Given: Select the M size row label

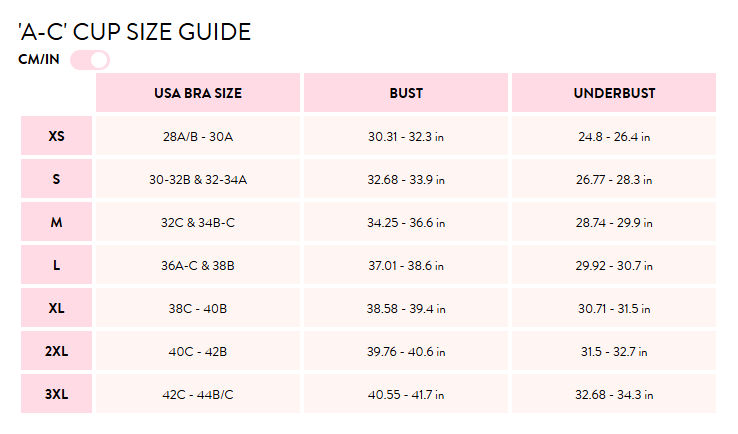Looking at the screenshot, I should (x=56, y=222).
